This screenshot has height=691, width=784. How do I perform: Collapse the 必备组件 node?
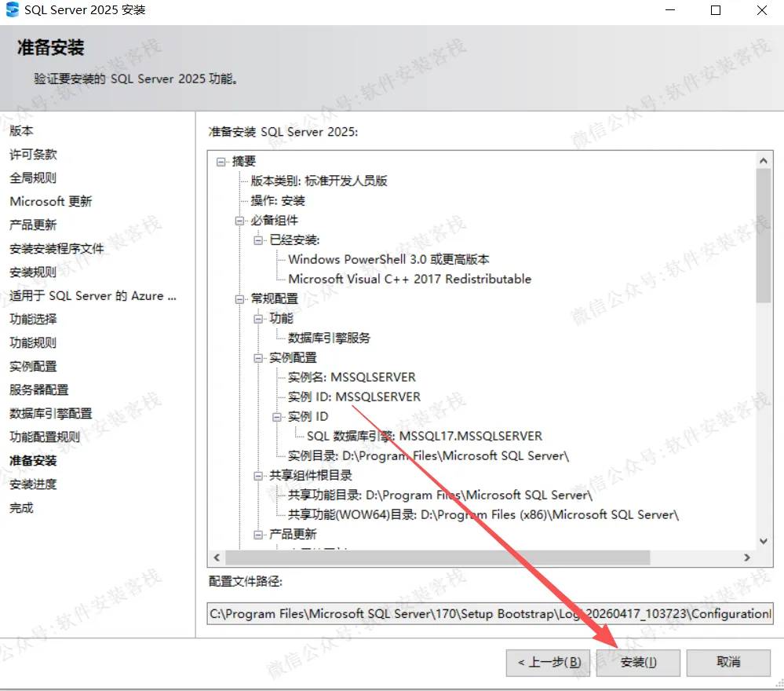pyautogui.click(x=239, y=221)
